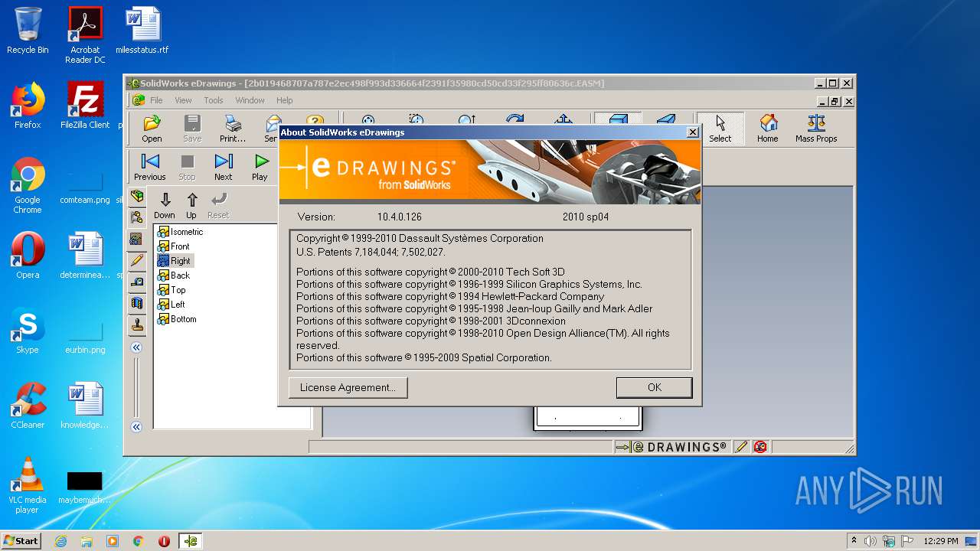980x551 pixels.
Task: Click the Stop animation button
Action: tap(187, 167)
